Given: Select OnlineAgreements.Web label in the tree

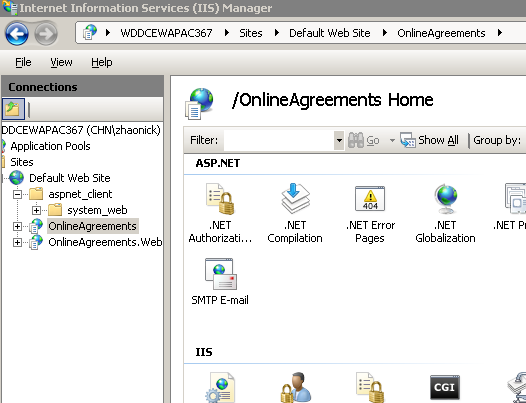Looking at the screenshot, I should (x=105, y=242).
